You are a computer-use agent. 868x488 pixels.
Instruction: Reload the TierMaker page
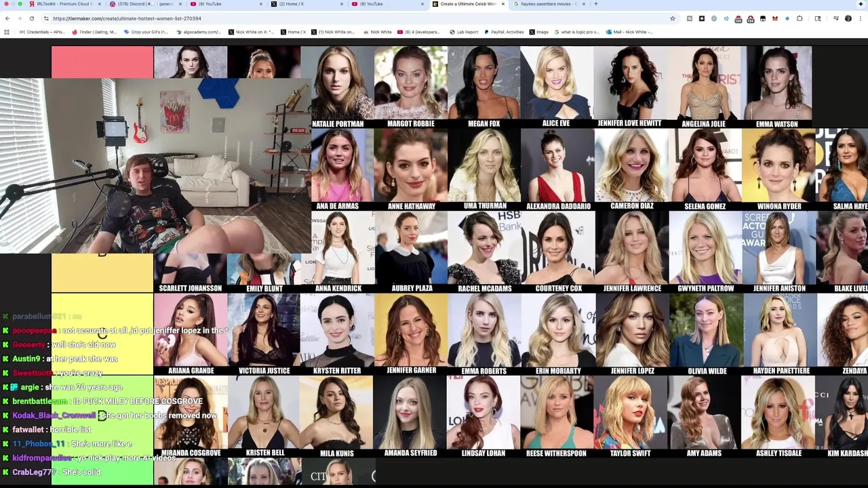tap(32, 18)
